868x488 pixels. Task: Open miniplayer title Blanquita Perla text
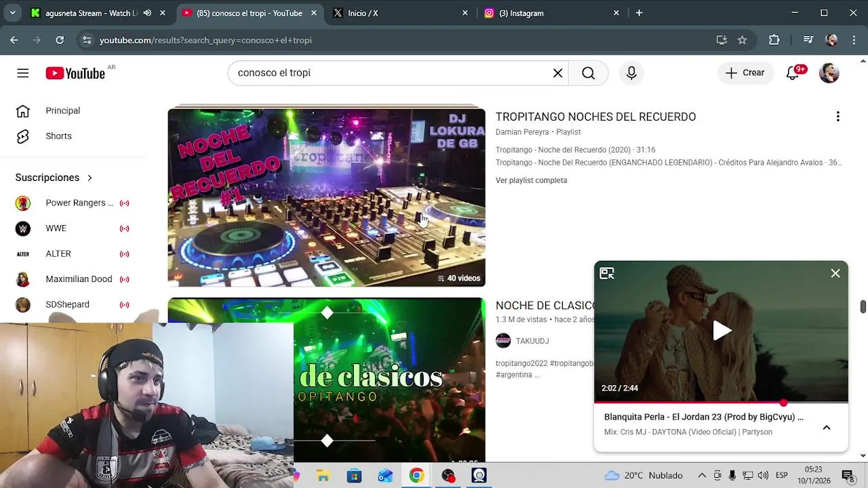703,418
